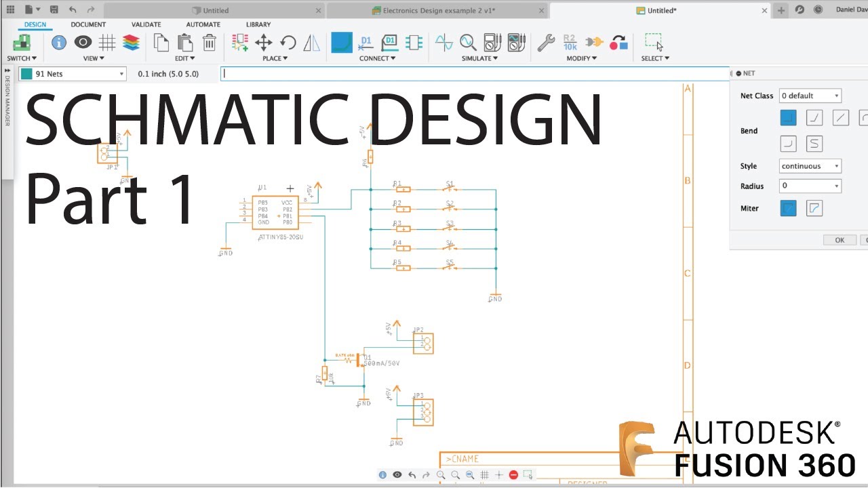Click the Save icon in top bar
Screen dimensions: 868x488
coord(54,10)
